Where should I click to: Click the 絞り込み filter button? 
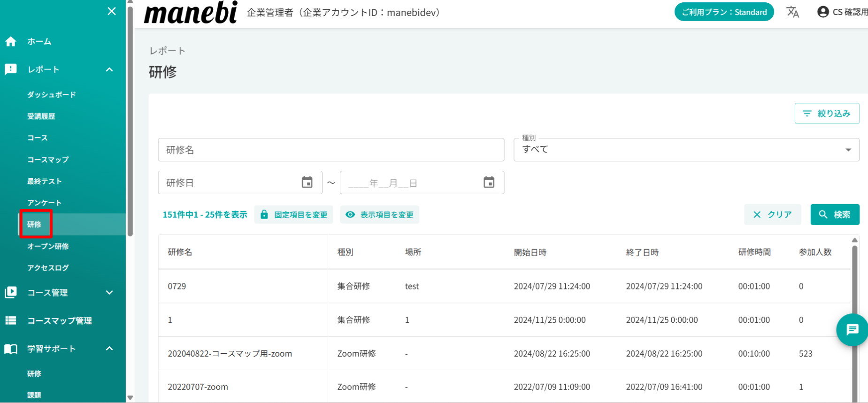tap(827, 114)
